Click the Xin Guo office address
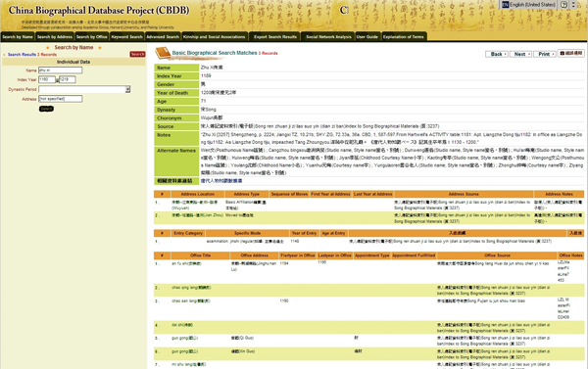 [243, 351]
